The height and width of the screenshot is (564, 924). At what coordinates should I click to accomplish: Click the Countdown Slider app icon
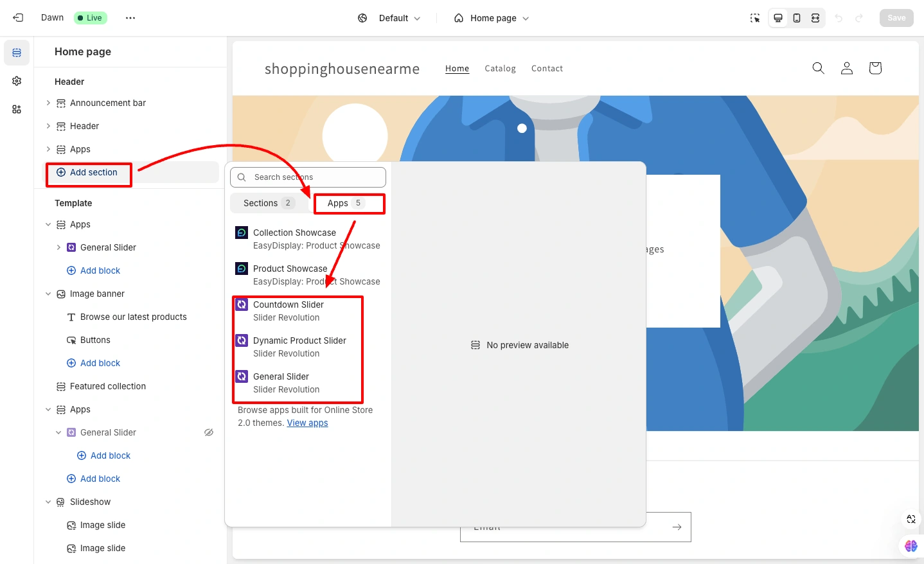(x=242, y=304)
